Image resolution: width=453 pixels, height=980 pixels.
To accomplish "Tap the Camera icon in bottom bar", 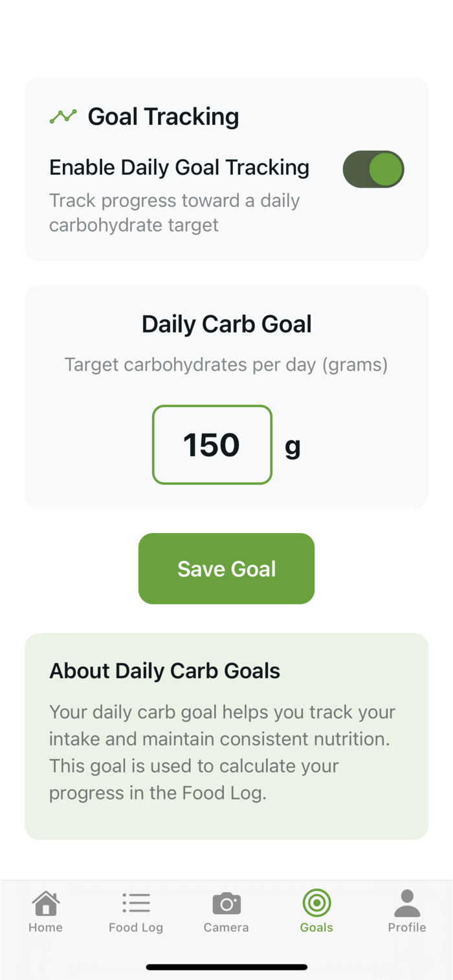I will [226, 903].
